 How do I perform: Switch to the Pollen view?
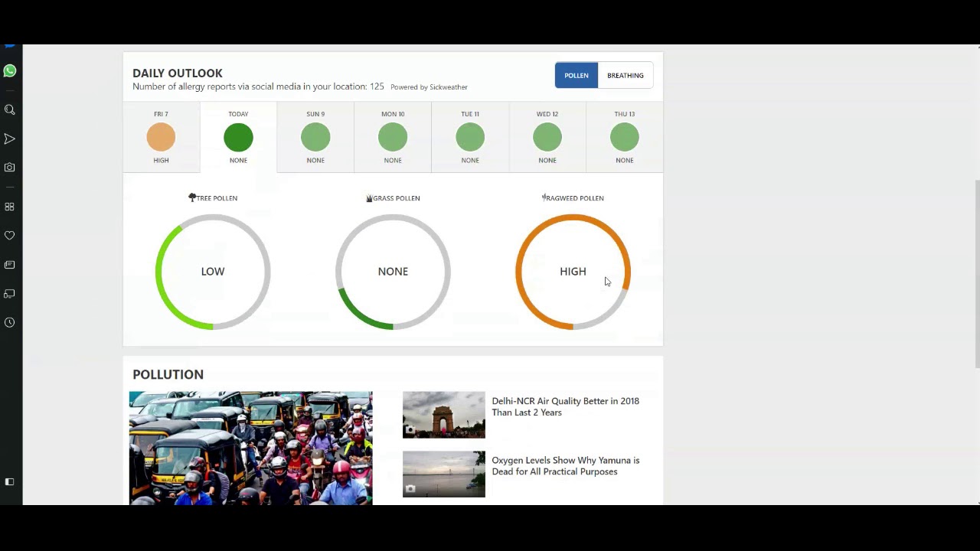click(x=577, y=76)
